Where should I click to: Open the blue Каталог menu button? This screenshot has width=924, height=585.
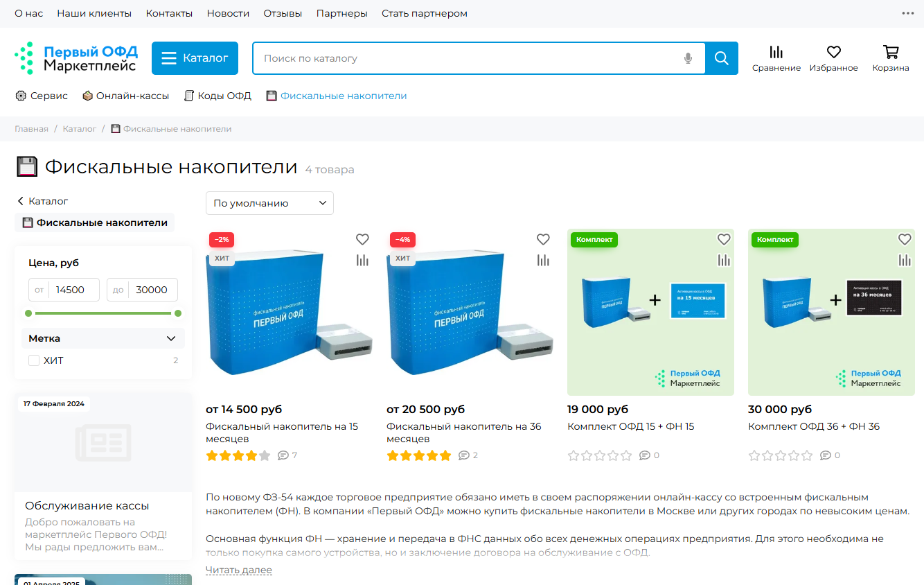pos(195,58)
